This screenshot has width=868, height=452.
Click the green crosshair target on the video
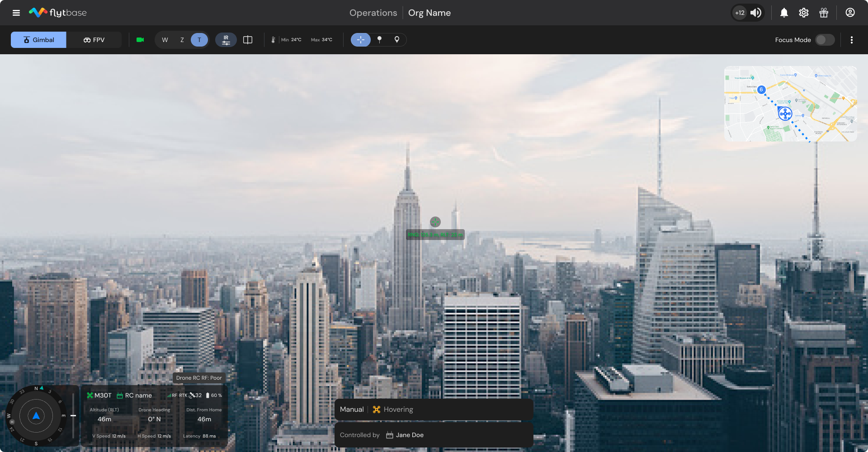pos(435,222)
